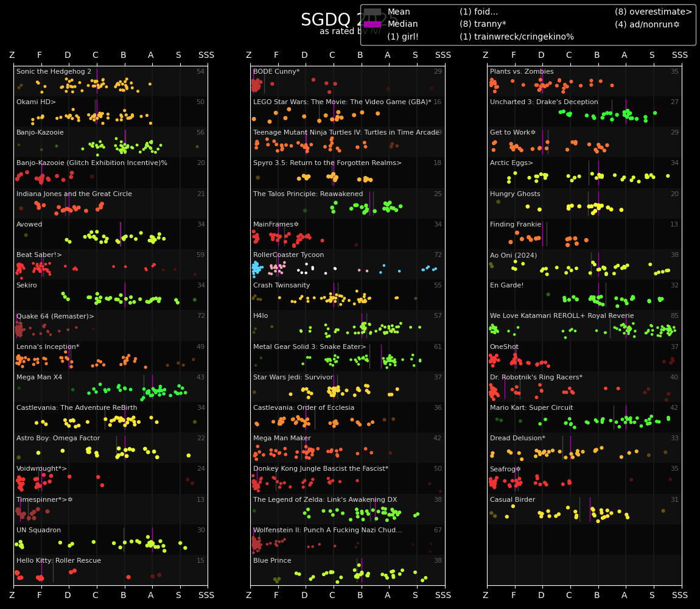Viewport: 700px width, 609px height.
Task: Select the "(8) overestimate>" legend entry
Action: 653,12
